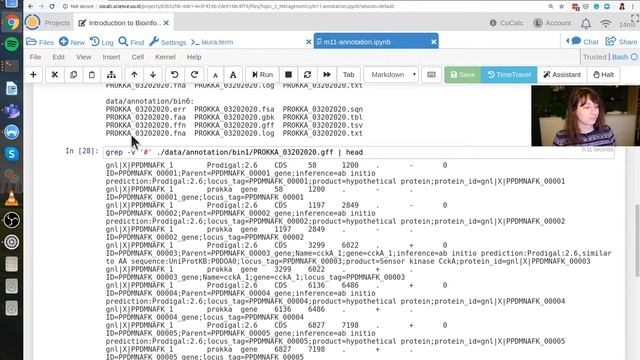
Task: Stop kernel execution with the square icon
Action: (288, 75)
